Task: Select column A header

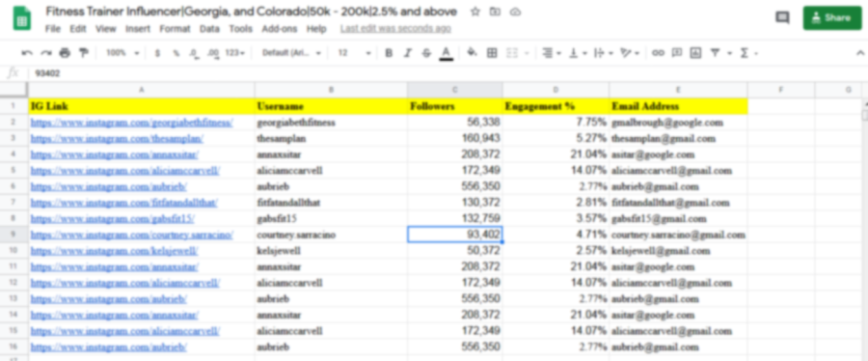Action: [142, 90]
